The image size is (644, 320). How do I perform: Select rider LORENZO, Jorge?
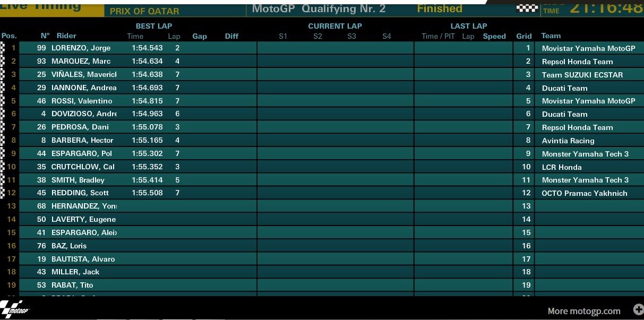click(81, 48)
